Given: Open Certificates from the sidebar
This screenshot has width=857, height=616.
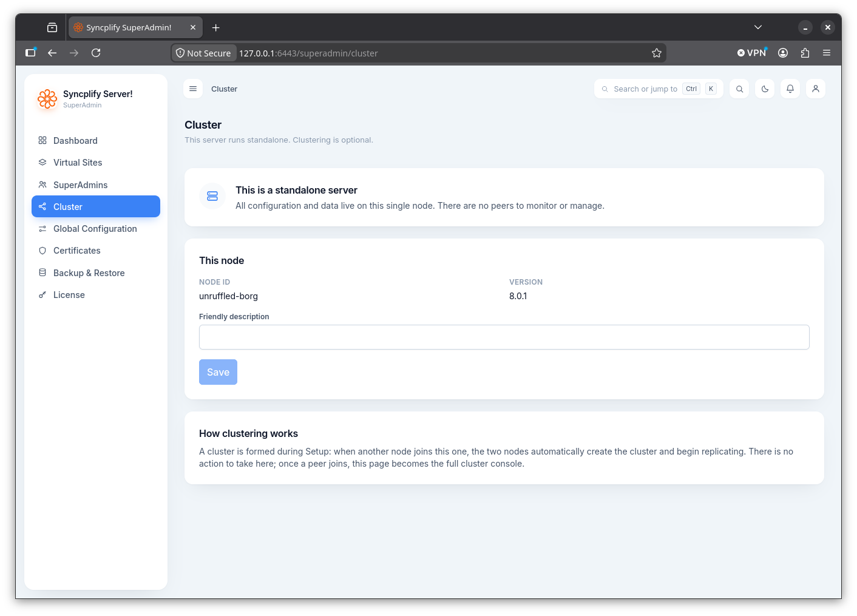Looking at the screenshot, I should coord(96,251).
